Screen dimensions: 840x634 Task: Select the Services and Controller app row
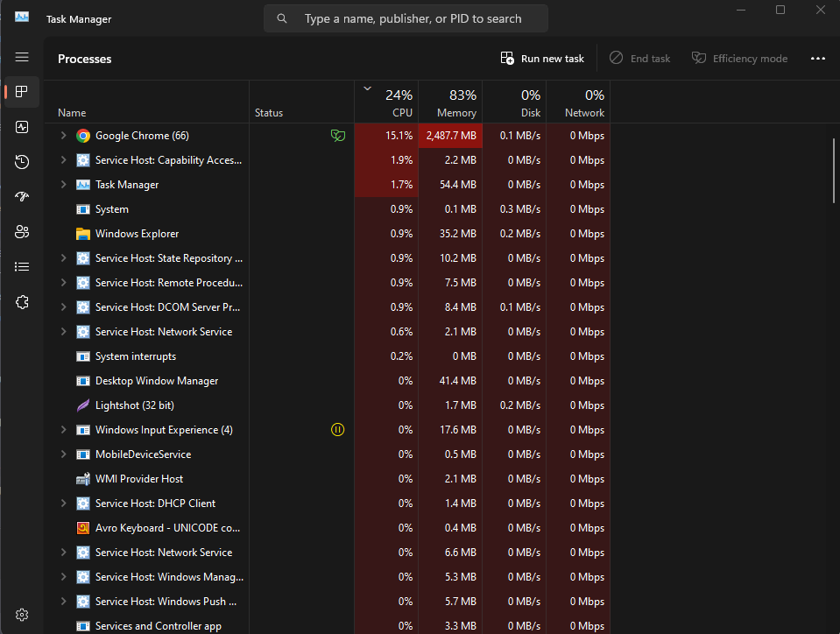coord(327,625)
